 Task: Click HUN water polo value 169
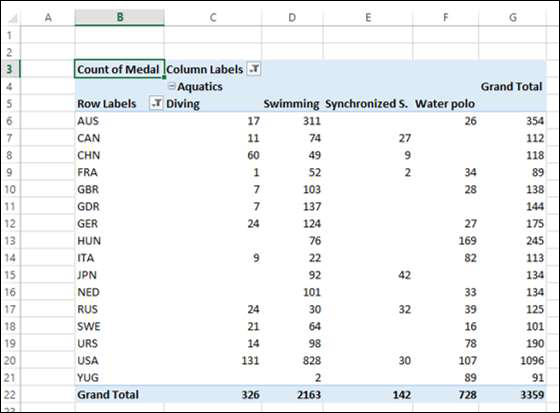point(468,241)
